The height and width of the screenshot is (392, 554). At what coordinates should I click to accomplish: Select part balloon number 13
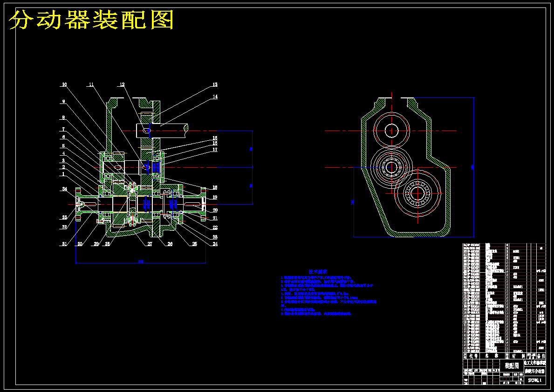pyautogui.click(x=215, y=84)
